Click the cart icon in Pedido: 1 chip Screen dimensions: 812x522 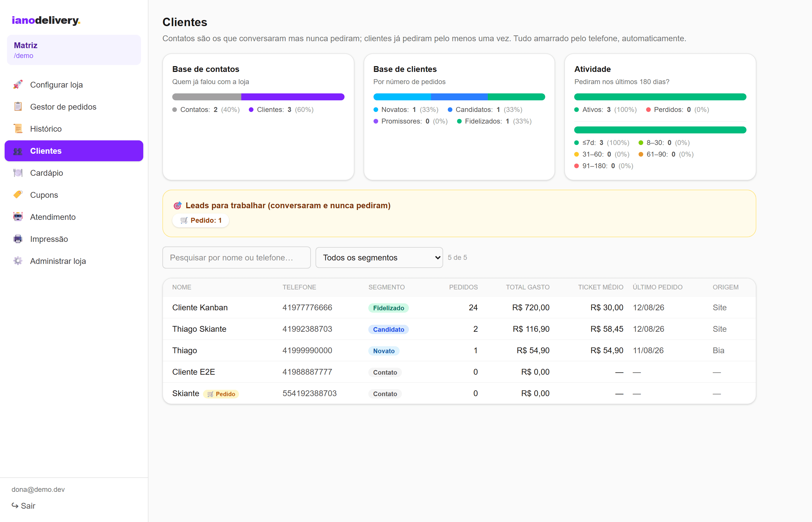pyautogui.click(x=184, y=220)
